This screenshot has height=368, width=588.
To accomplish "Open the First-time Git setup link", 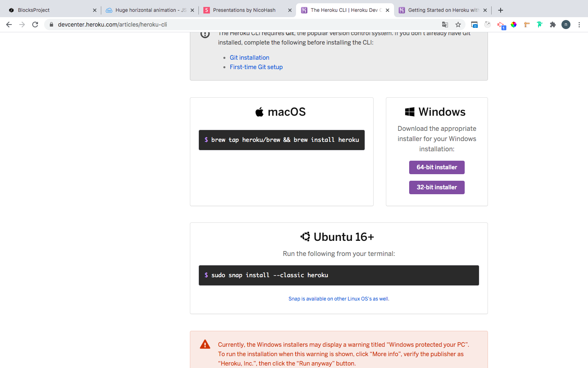I will tap(256, 67).
